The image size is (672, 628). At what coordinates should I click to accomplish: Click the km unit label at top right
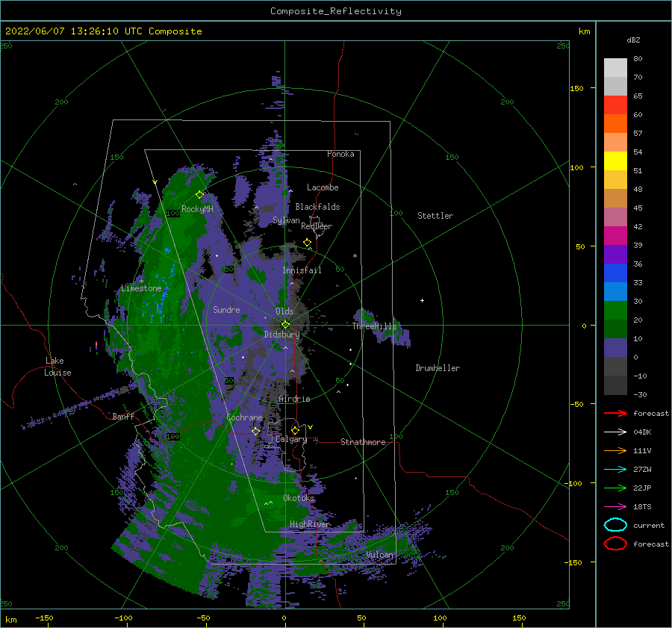584,31
